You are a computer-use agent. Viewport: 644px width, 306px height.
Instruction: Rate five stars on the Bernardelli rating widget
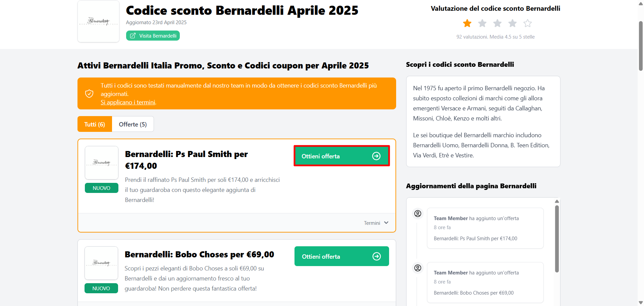pos(527,23)
